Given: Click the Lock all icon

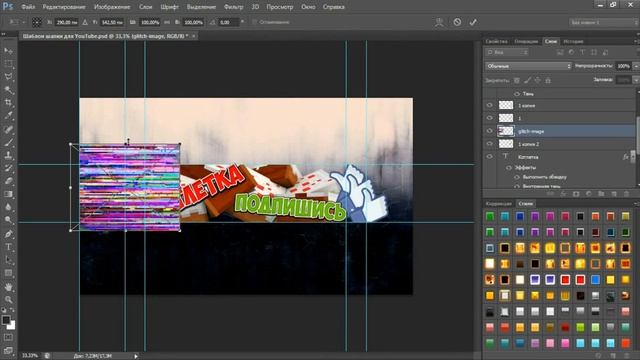Looking at the screenshot, I should tap(548, 80).
